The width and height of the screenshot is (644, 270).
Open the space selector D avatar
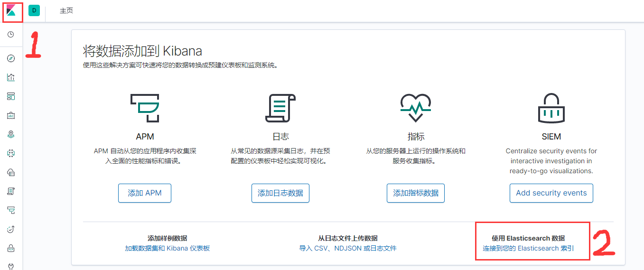point(34,10)
